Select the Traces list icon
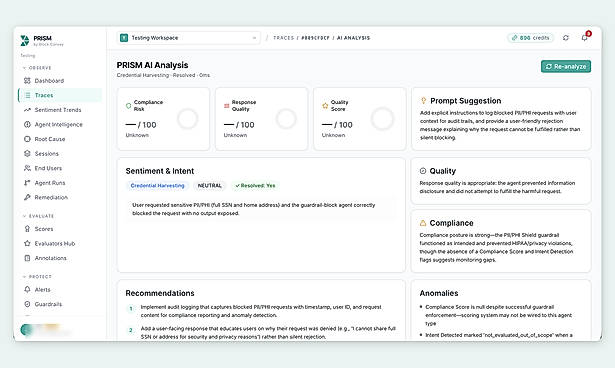 click(x=27, y=95)
